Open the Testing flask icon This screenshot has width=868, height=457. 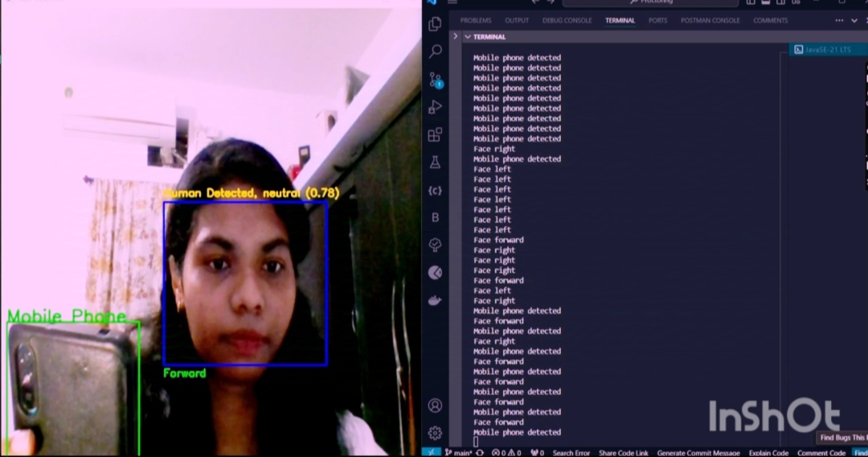(435, 163)
